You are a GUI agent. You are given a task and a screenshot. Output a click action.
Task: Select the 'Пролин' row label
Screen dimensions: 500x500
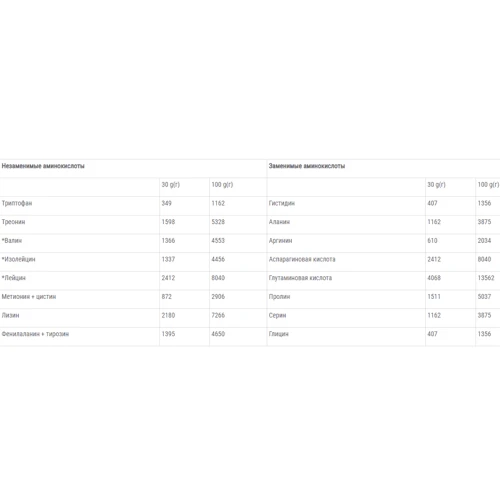[x=279, y=297]
